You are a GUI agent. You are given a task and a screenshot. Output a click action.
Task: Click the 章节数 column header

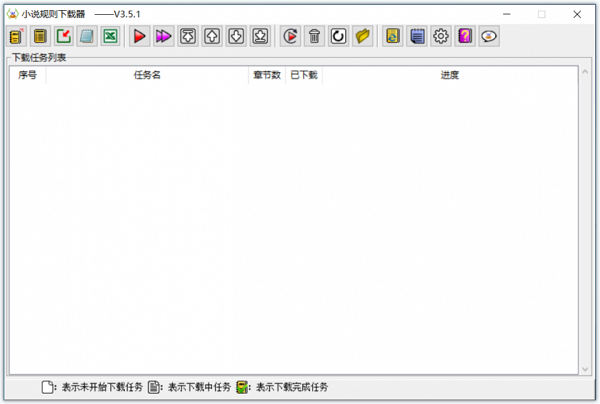266,75
